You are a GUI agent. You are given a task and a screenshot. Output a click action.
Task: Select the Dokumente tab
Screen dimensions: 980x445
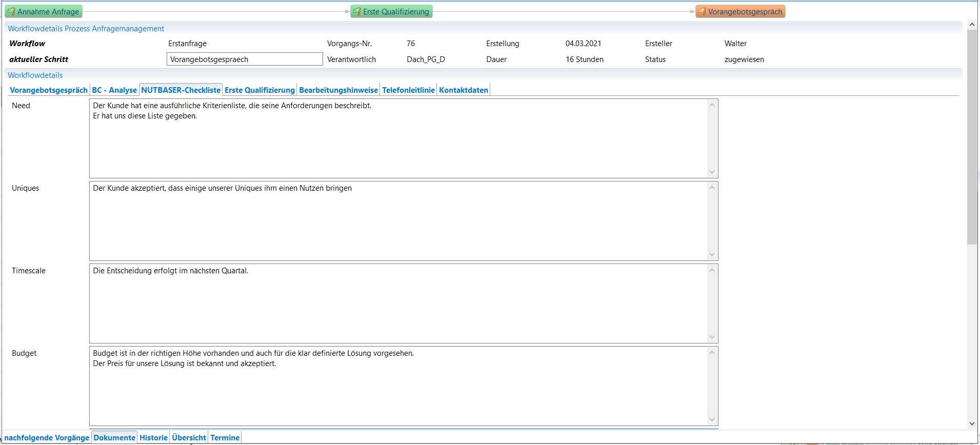(x=114, y=438)
